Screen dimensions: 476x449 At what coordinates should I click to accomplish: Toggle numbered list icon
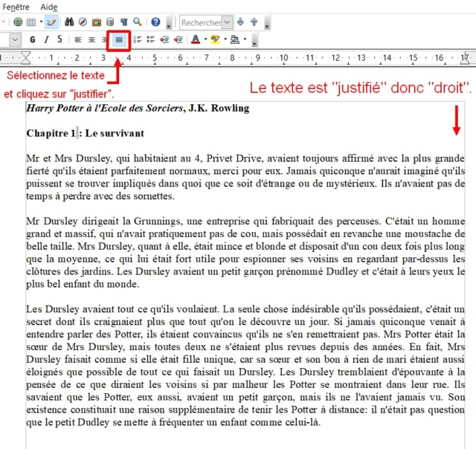(137, 39)
